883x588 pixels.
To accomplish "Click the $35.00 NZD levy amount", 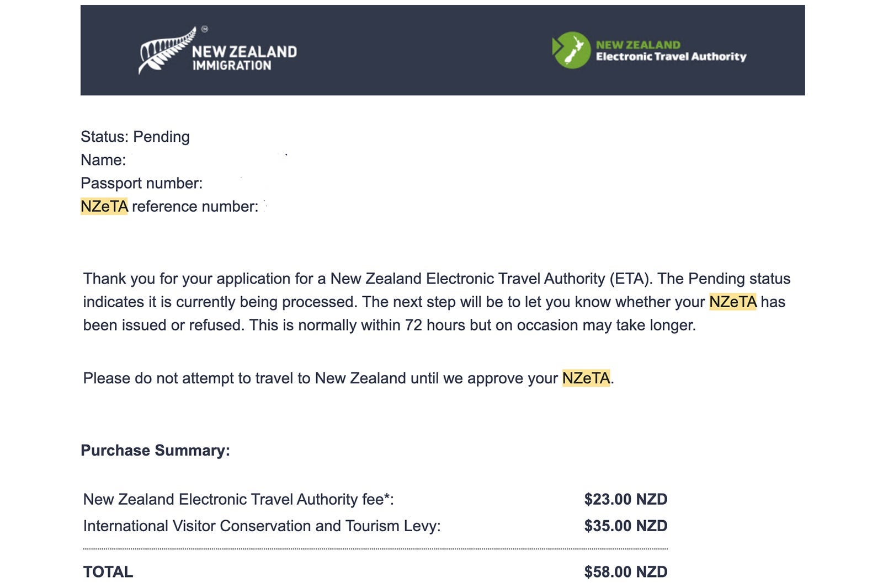I will click(x=625, y=526).
